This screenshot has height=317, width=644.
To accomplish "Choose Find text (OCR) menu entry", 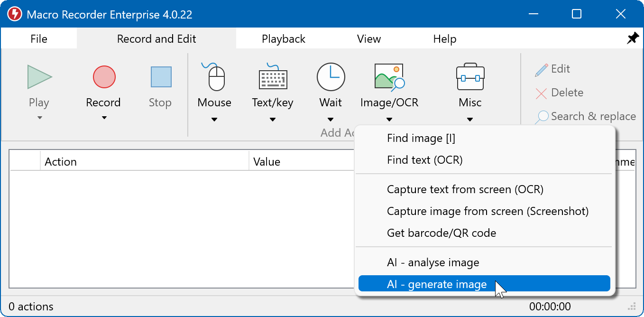I will point(484,160).
